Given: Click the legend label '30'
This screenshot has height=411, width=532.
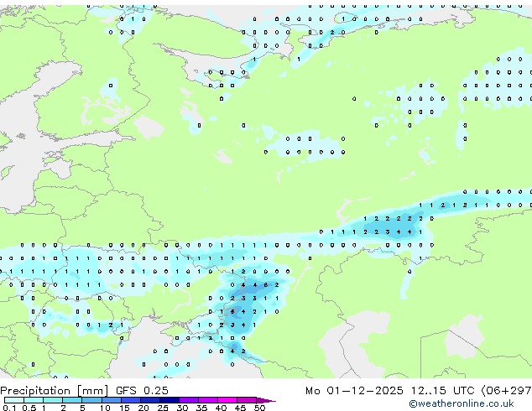Looking at the screenshot, I should (182, 408).
